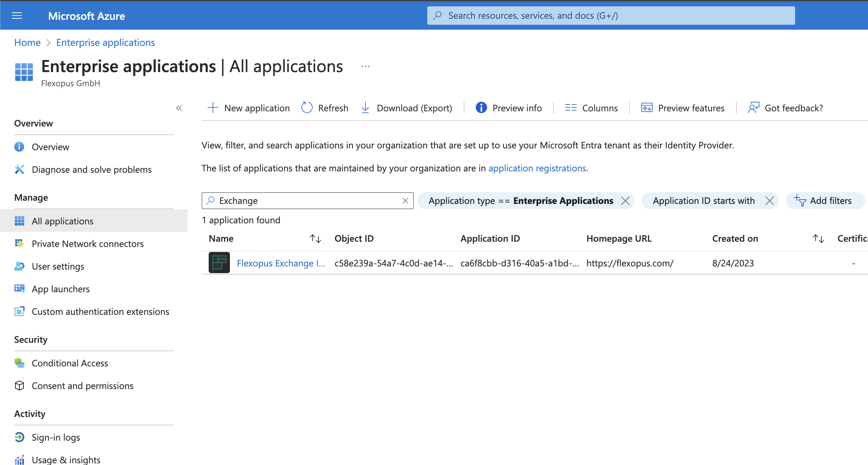Viewport: 868px width, 465px height.
Task: Click Download (Export) arrow icon
Action: pyautogui.click(x=365, y=108)
